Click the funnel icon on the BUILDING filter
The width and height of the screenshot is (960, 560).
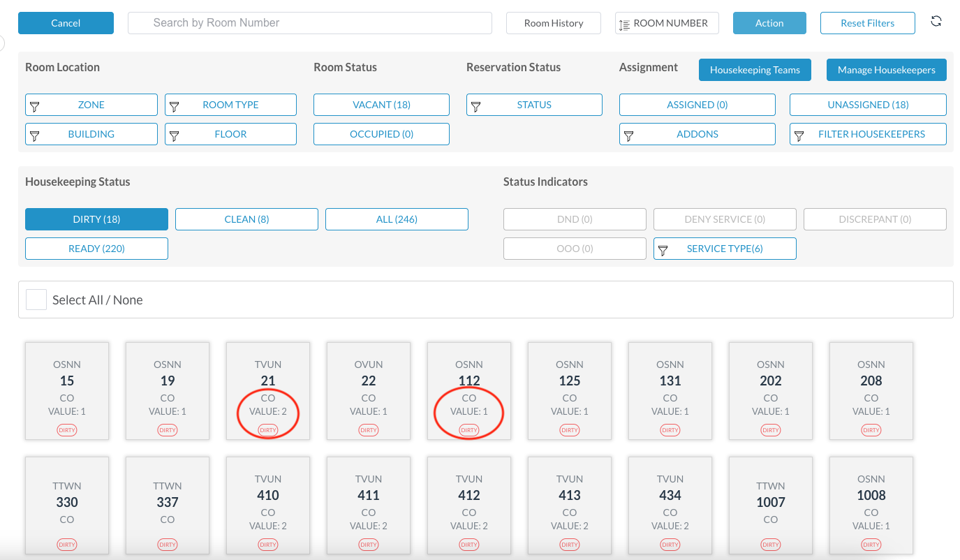(x=35, y=134)
